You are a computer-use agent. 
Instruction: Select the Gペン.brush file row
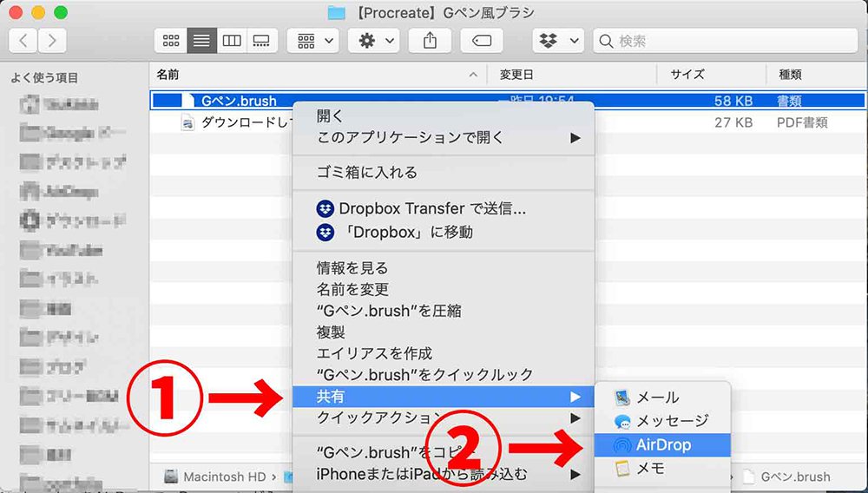coord(508,100)
